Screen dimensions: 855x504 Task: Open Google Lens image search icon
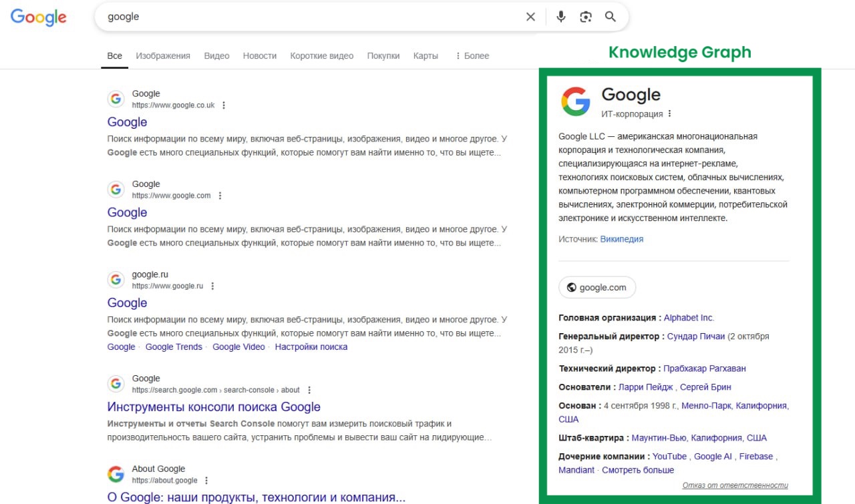coord(586,17)
